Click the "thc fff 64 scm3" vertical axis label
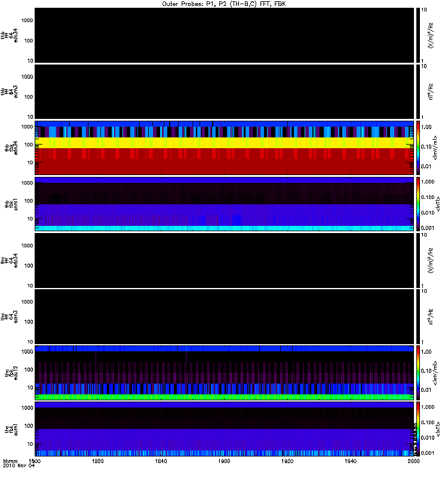Viewport: 448px width, 478px height. pyautogui.click(x=9, y=317)
